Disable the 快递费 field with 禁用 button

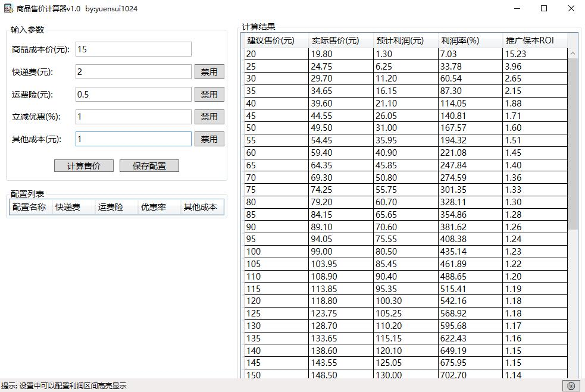tap(209, 72)
